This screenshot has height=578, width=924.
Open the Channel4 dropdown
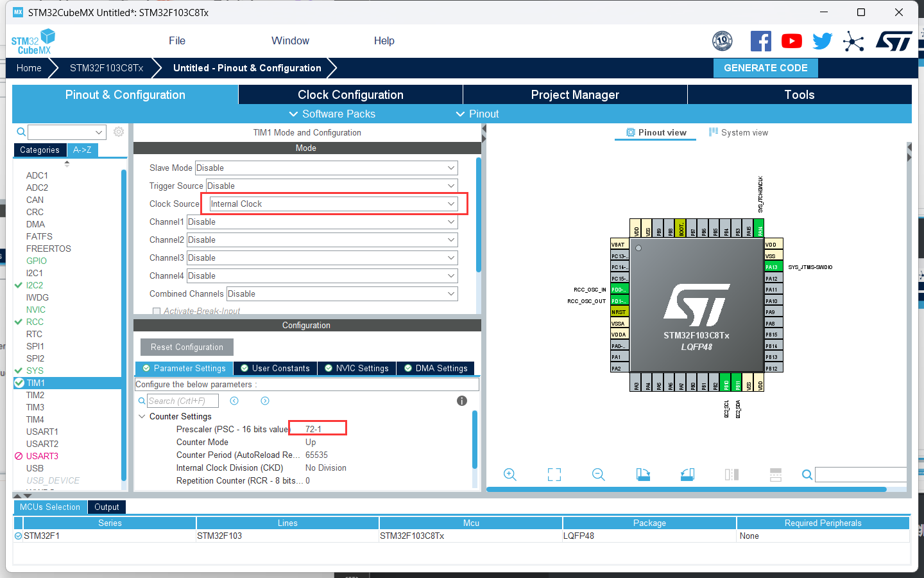322,276
